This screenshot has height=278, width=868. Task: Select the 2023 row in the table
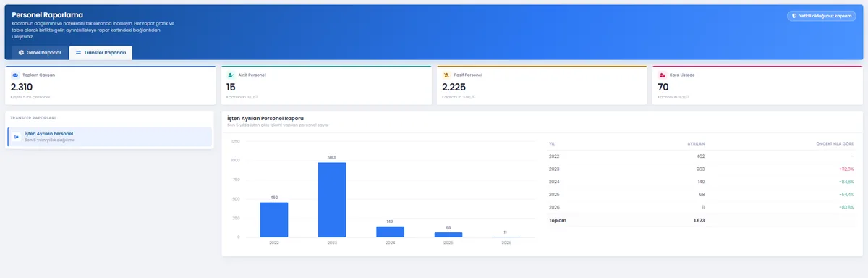pos(701,169)
